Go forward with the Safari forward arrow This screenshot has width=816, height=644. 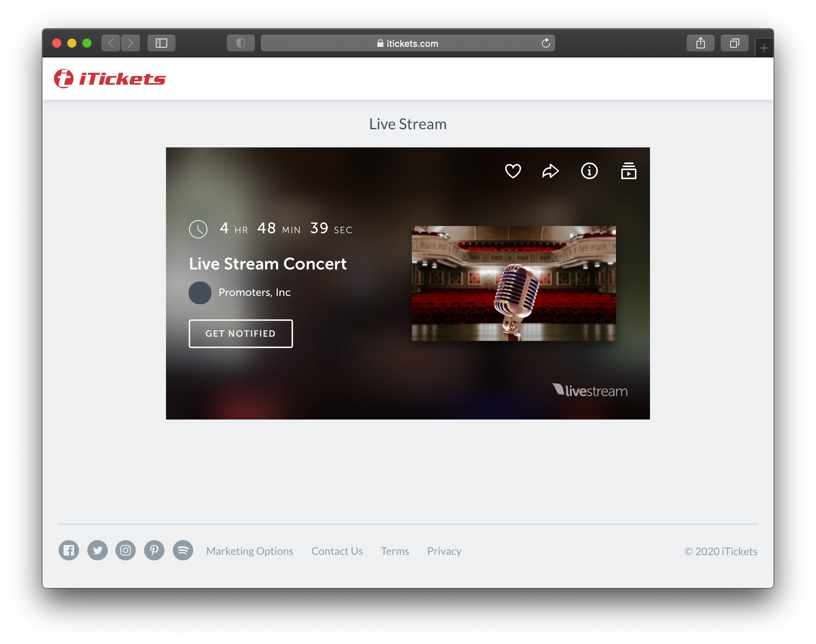tap(130, 43)
